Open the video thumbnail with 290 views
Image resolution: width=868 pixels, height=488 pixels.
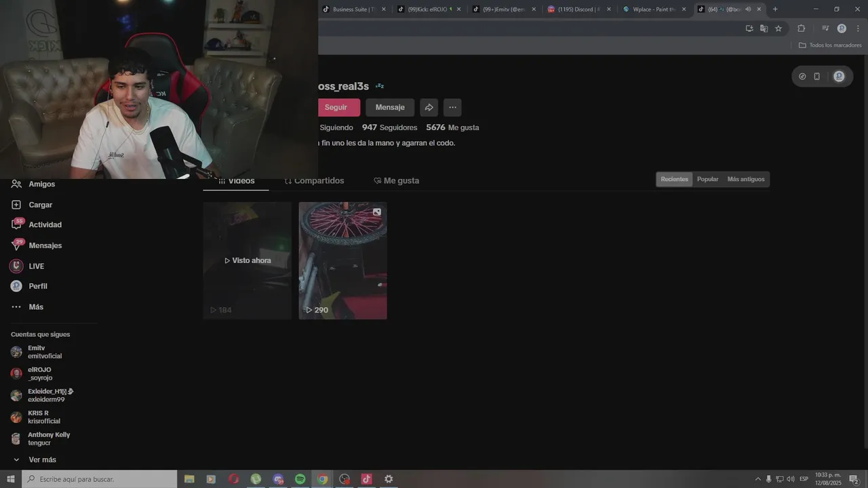coord(343,260)
